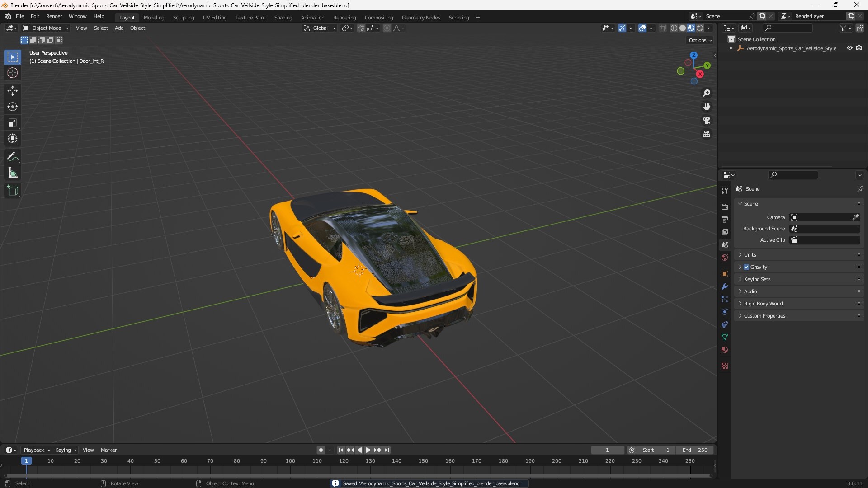Click the pan view hand icon
Screen dimensions: 868x488
pyautogui.click(x=707, y=107)
